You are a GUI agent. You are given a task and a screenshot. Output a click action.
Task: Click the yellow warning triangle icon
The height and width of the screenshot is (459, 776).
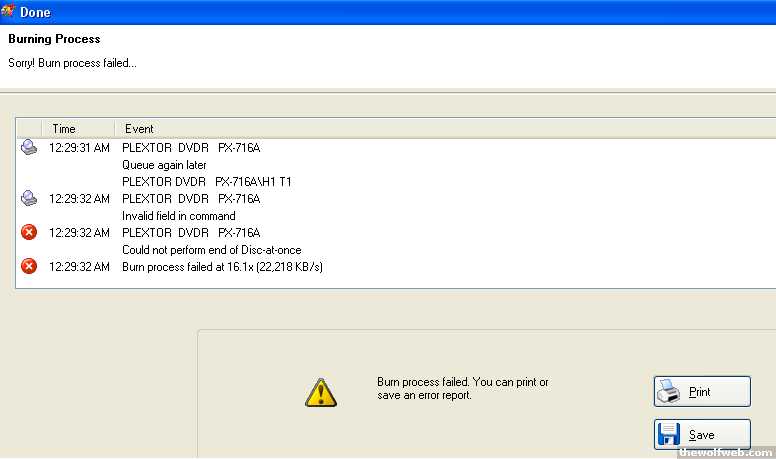[321, 393]
